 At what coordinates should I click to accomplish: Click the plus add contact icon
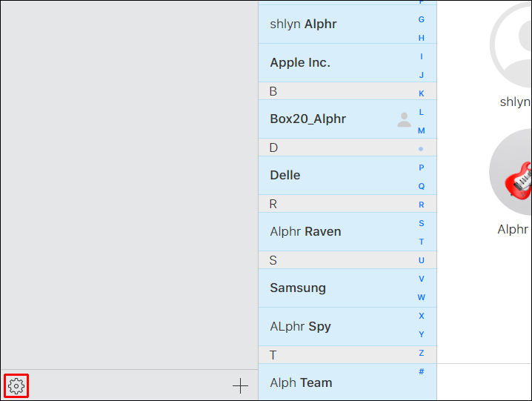click(x=240, y=385)
